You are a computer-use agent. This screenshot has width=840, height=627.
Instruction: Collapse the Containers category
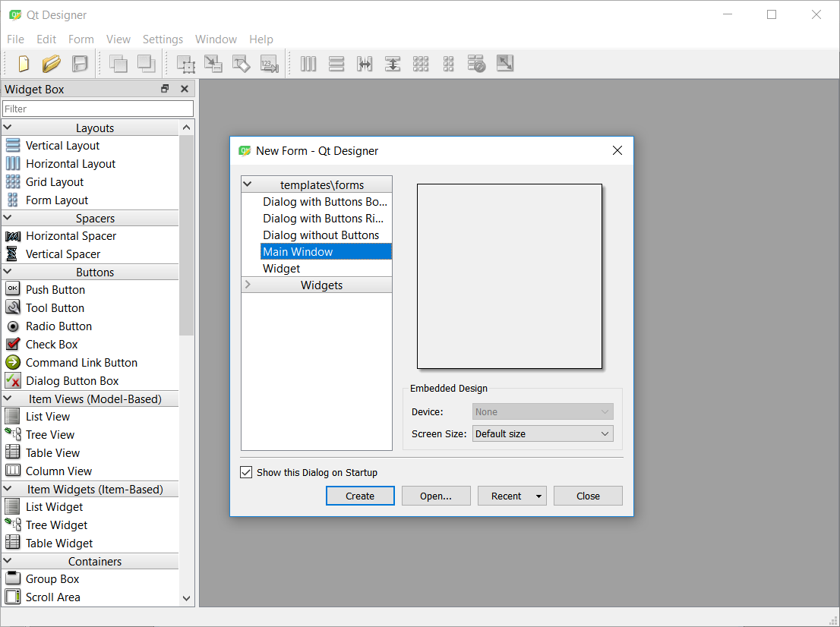pos(8,561)
